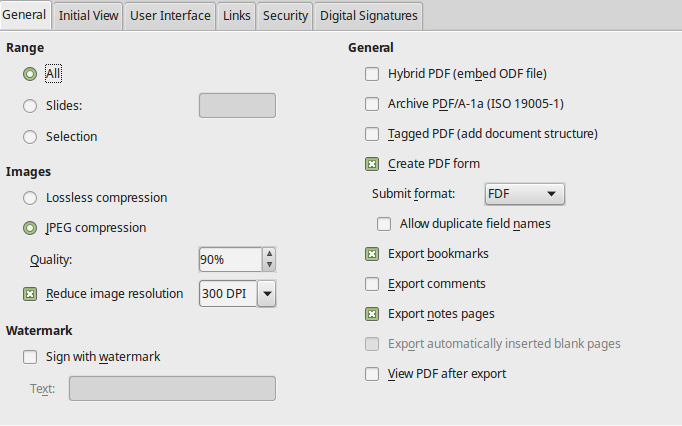Go to the Links tab

[x=237, y=16]
